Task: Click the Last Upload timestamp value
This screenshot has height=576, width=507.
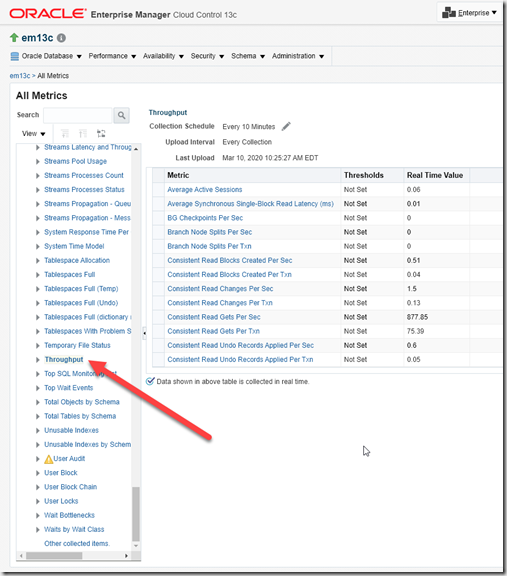Action: 270,158
